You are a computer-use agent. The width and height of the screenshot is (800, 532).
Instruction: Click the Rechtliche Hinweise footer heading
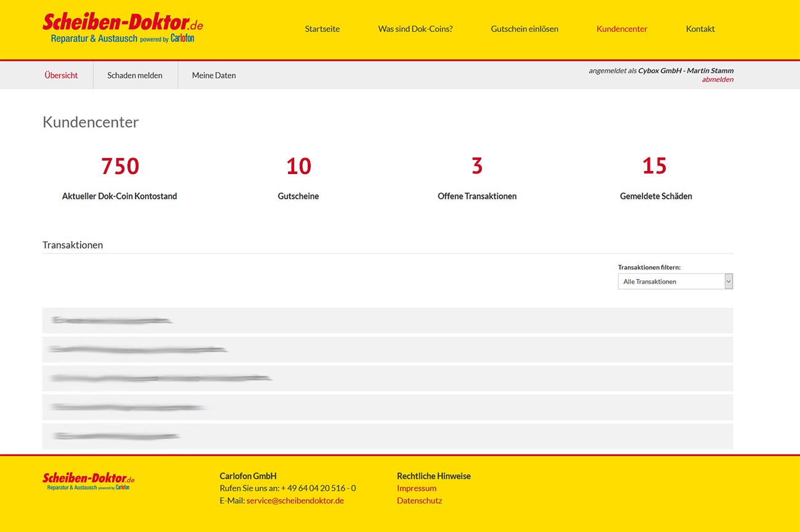tap(434, 476)
